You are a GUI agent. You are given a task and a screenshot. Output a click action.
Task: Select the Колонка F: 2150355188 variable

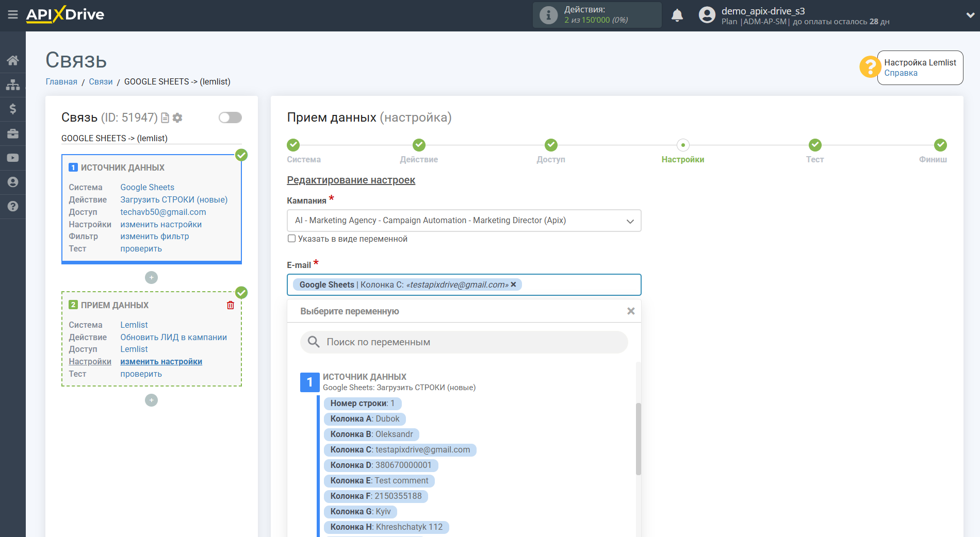(376, 496)
